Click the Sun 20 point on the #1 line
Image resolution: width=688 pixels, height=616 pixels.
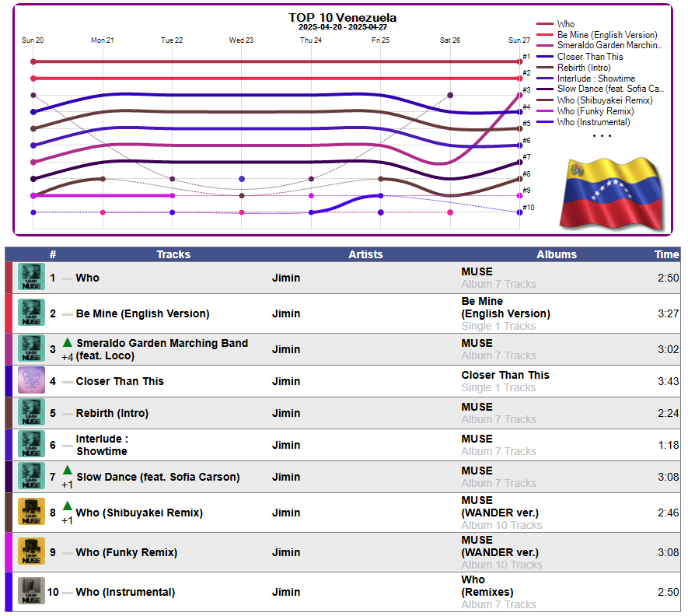(x=33, y=61)
